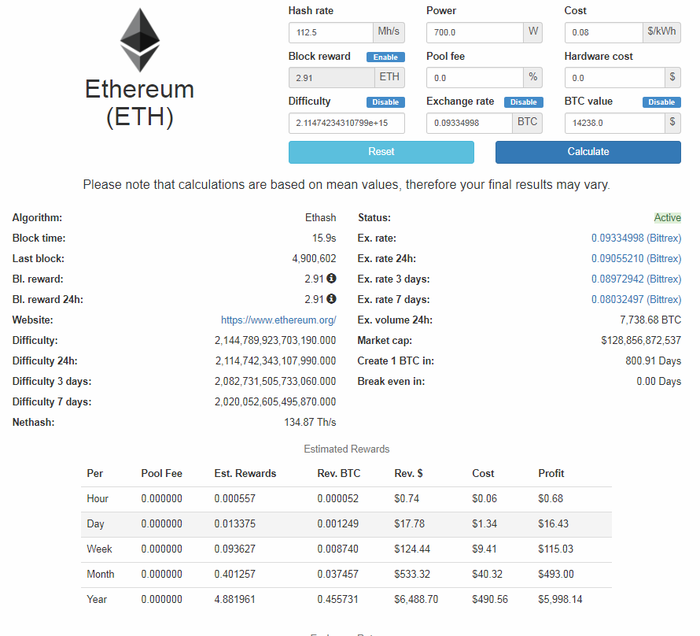Select Algorithm value Ethash

click(x=321, y=218)
